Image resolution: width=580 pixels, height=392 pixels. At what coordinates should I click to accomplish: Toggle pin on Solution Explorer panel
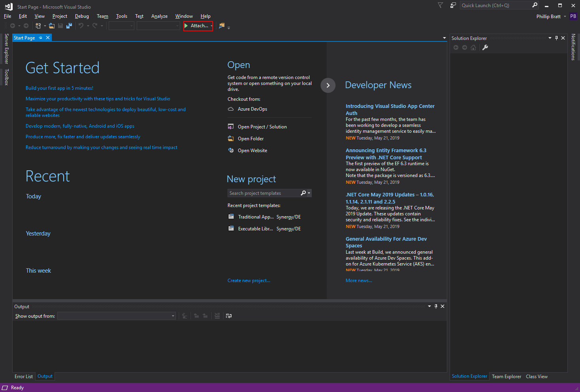pos(556,38)
